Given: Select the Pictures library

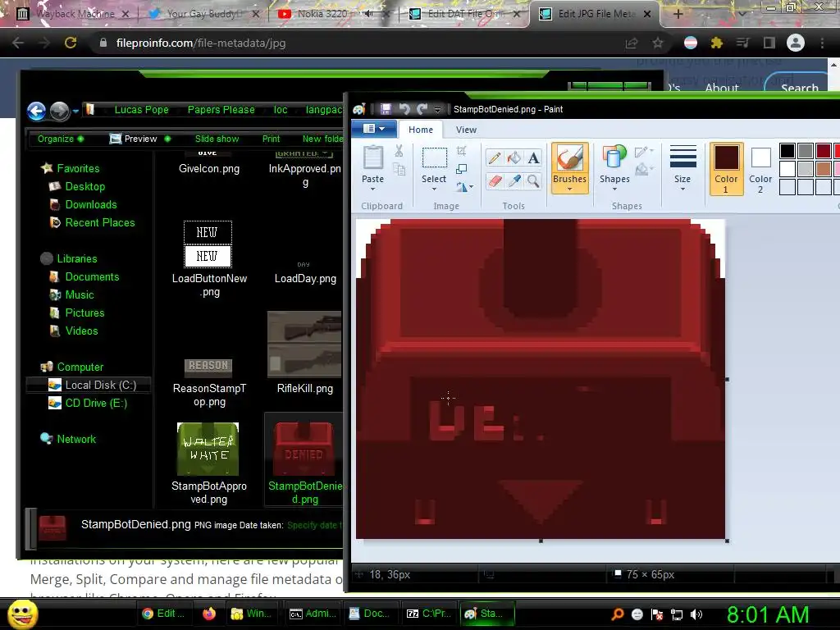Looking at the screenshot, I should [84, 313].
